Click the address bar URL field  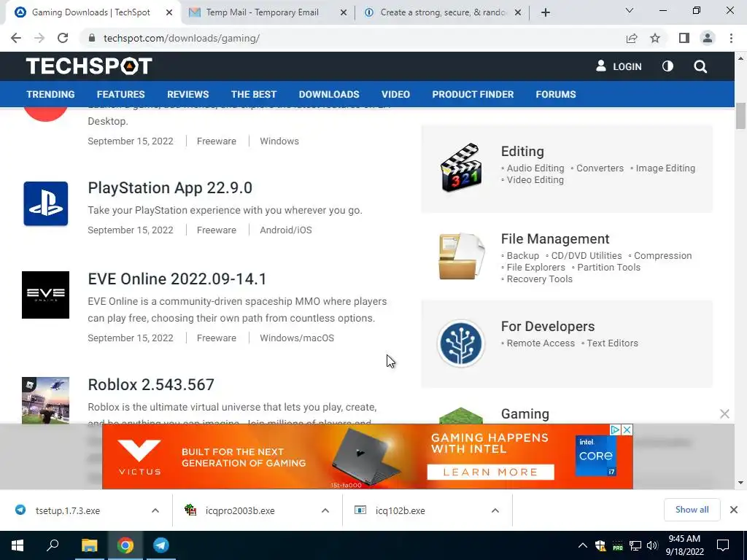click(352, 38)
